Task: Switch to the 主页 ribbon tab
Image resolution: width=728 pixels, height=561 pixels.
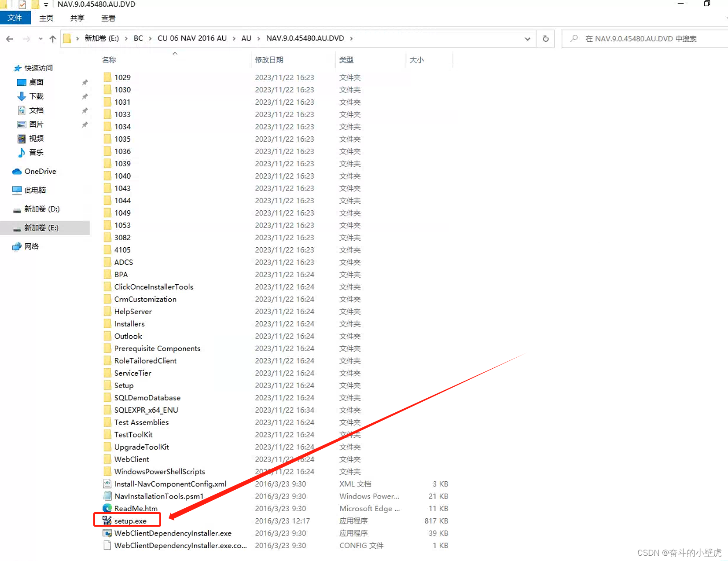Action: pyautogui.click(x=46, y=18)
